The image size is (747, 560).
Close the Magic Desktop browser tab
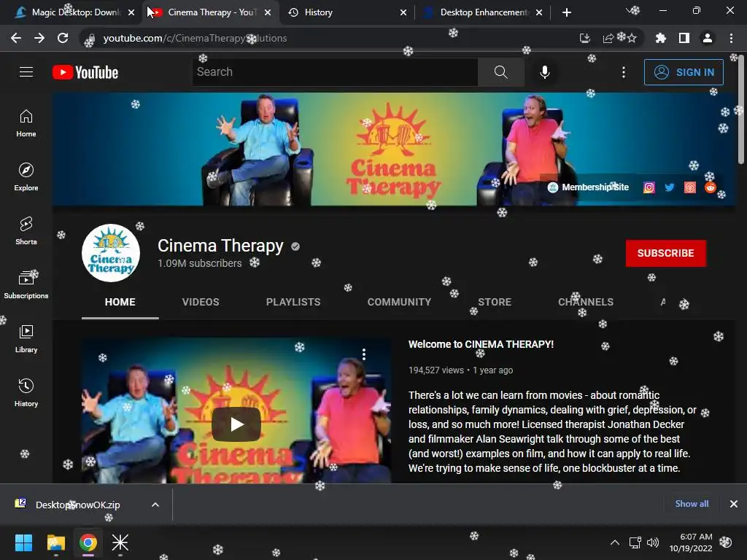tap(131, 12)
